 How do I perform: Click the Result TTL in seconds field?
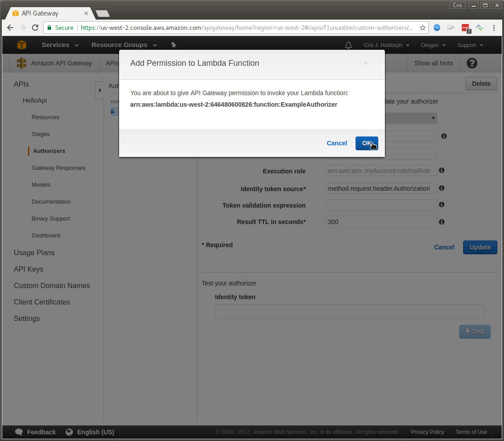pos(381,222)
